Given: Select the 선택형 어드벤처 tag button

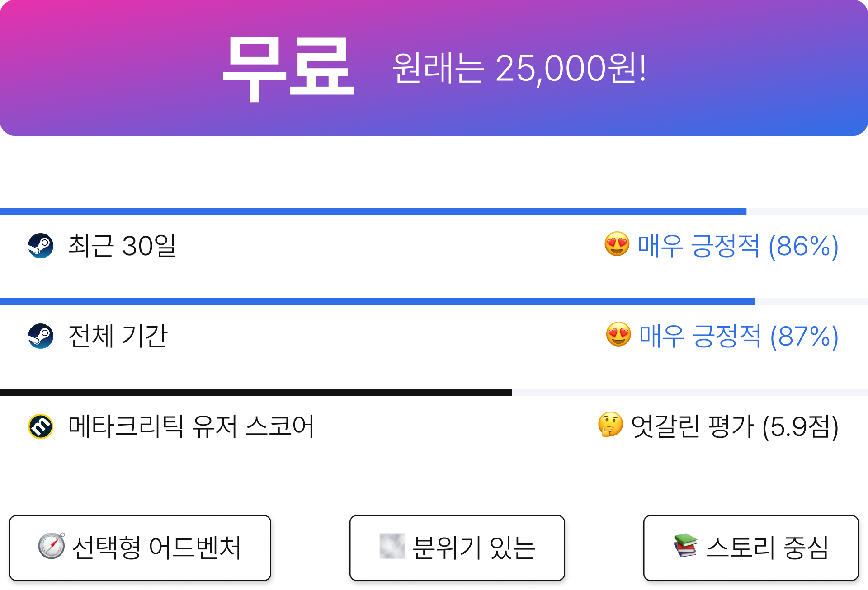Looking at the screenshot, I should (x=140, y=548).
